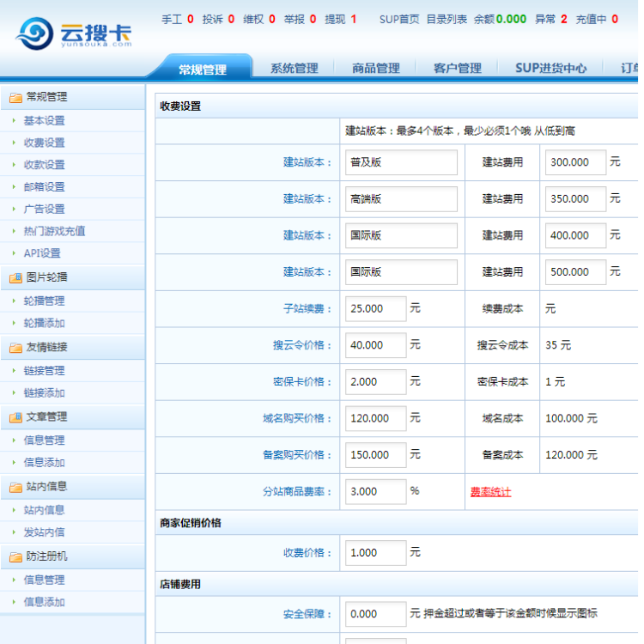Open 信息管理 under 防注册机

tap(45, 580)
